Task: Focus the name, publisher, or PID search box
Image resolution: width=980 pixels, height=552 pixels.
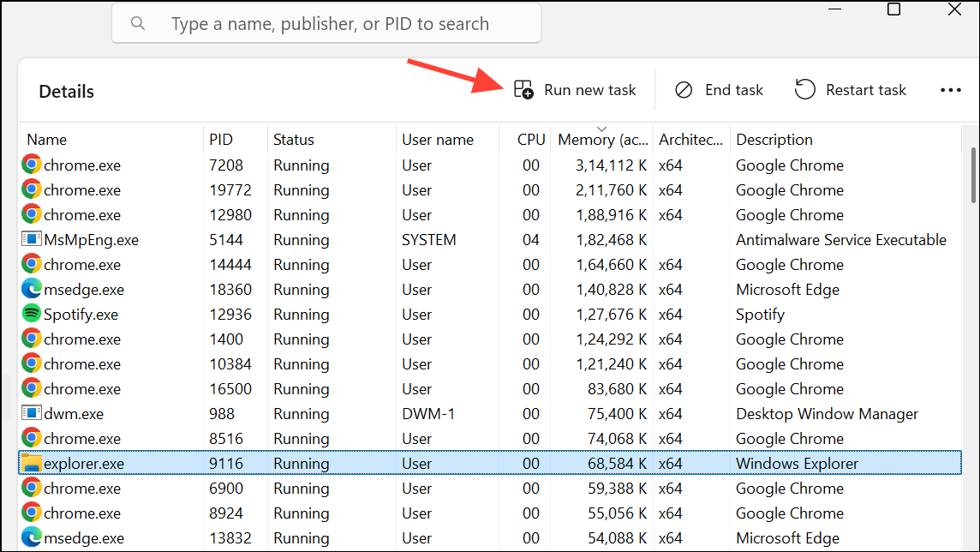Action: (343, 23)
